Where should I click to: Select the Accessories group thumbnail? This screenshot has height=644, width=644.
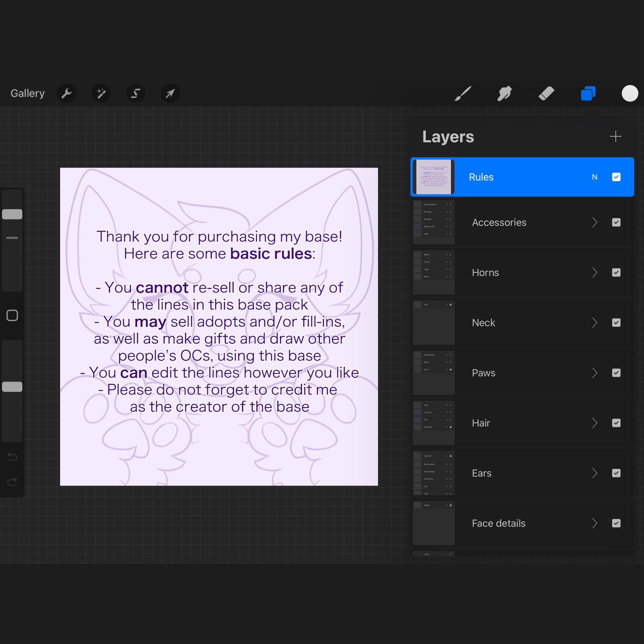(x=434, y=222)
